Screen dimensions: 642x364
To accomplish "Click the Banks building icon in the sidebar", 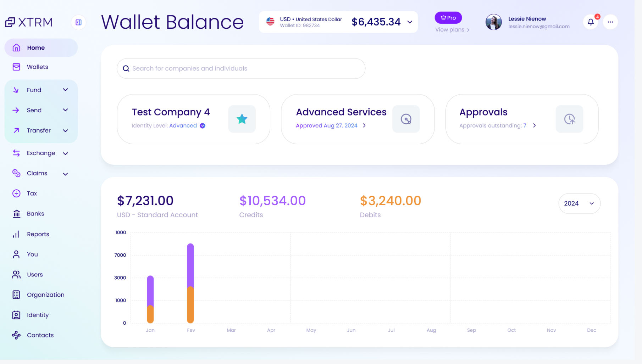I will [16, 214].
